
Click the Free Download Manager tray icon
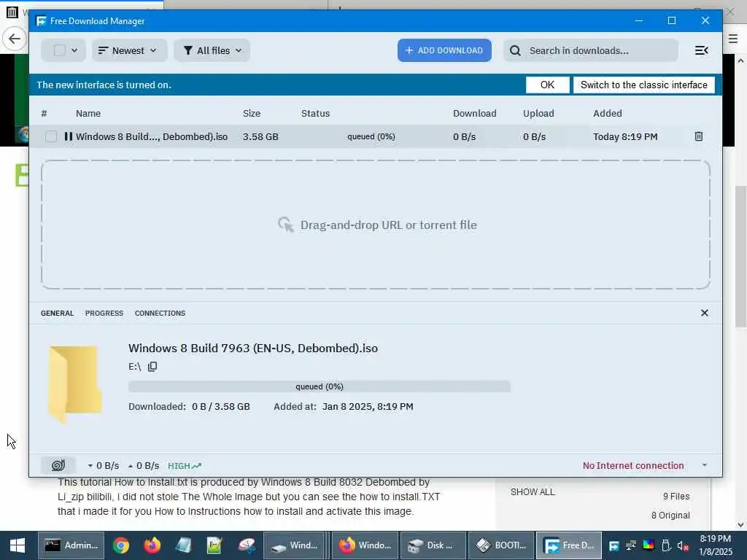click(614, 545)
